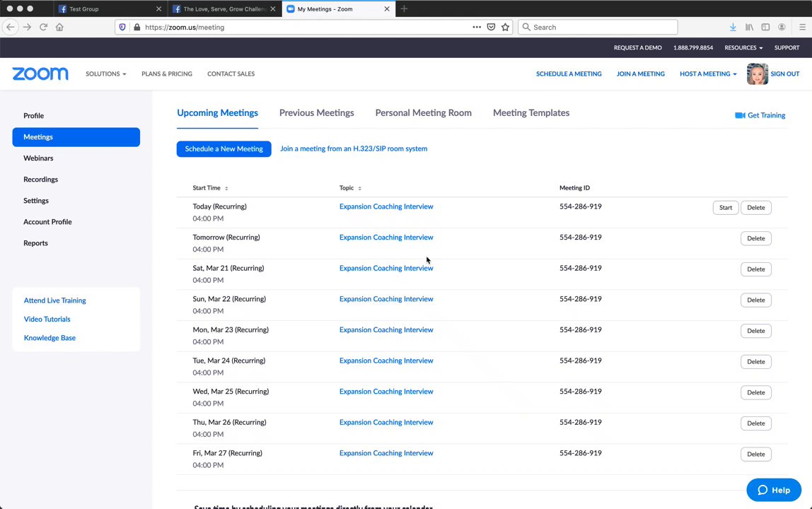The width and height of the screenshot is (812, 509).
Task: Select the Personal Meeting Room tab
Action: tap(423, 113)
